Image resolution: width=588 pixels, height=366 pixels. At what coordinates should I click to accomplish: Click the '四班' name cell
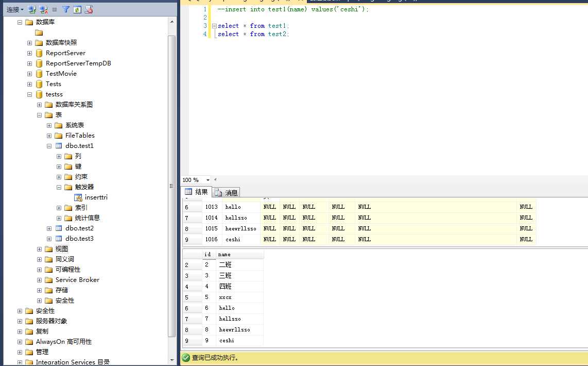[240, 287]
